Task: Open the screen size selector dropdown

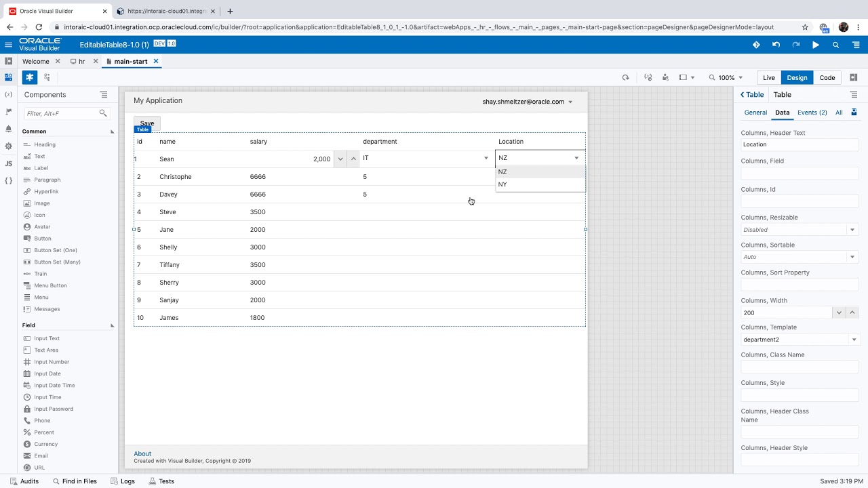Action: (687, 77)
